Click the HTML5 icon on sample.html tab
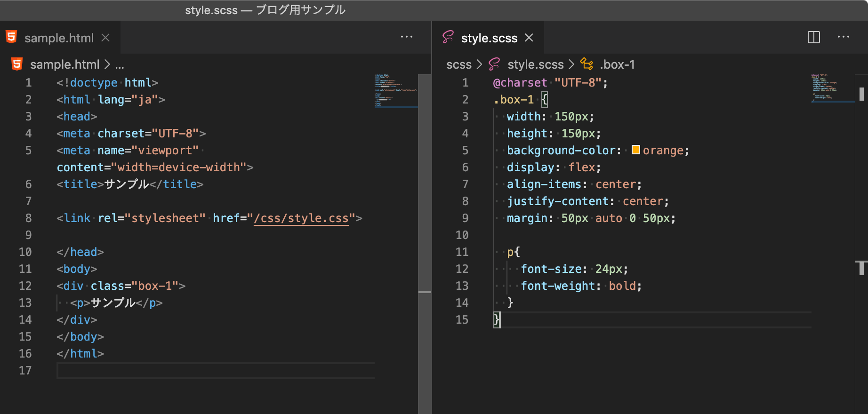The height and width of the screenshot is (414, 868). coord(12,37)
